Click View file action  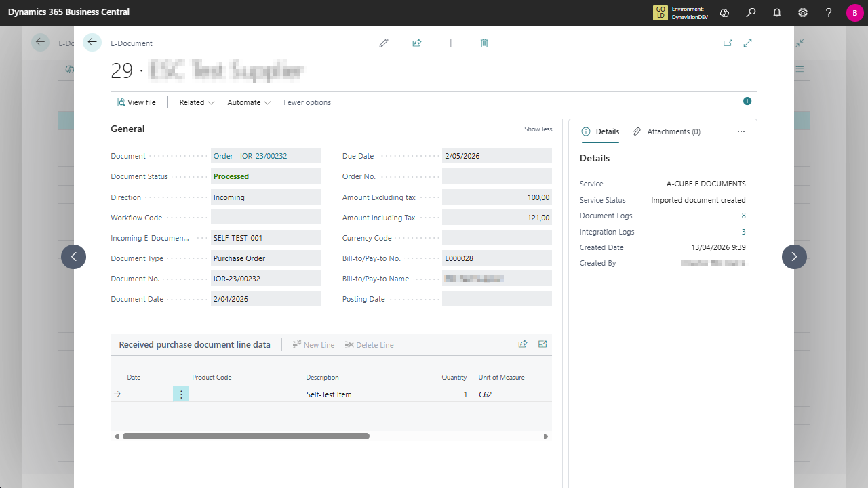click(x=136, y=102)
